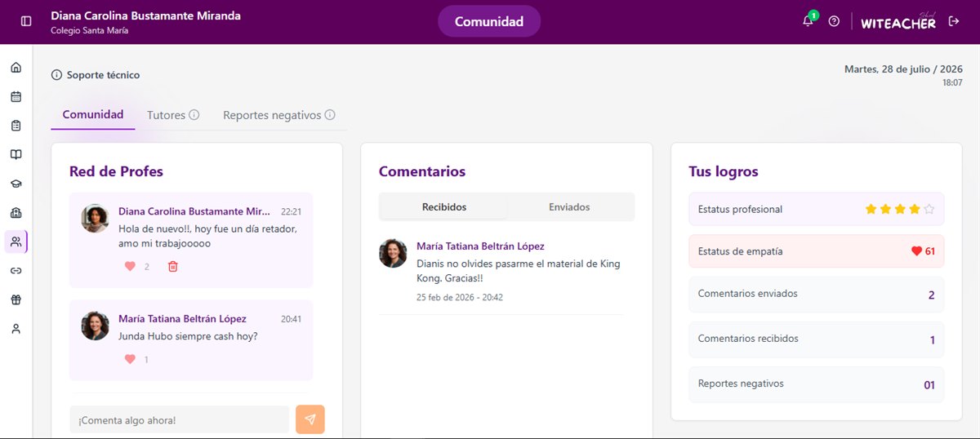Viewport: 980px width, 439px height.
Task: Switch to the Comunidad tab
Action: click(x=93, y=115)
